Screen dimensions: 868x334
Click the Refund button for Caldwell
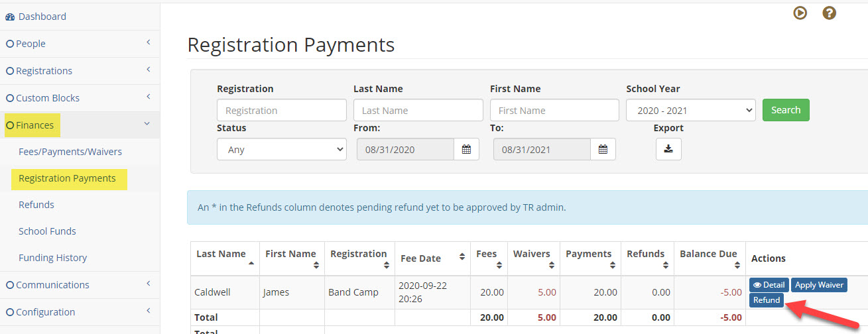click(767, 300)
